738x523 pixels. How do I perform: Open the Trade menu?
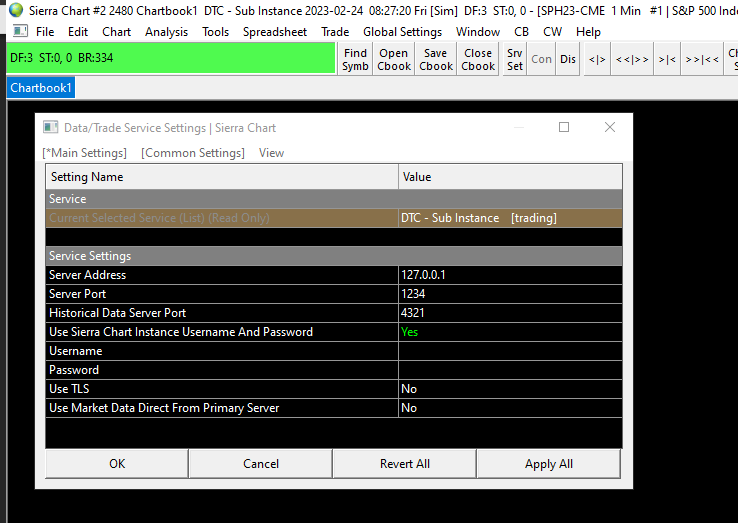[335, 32]
